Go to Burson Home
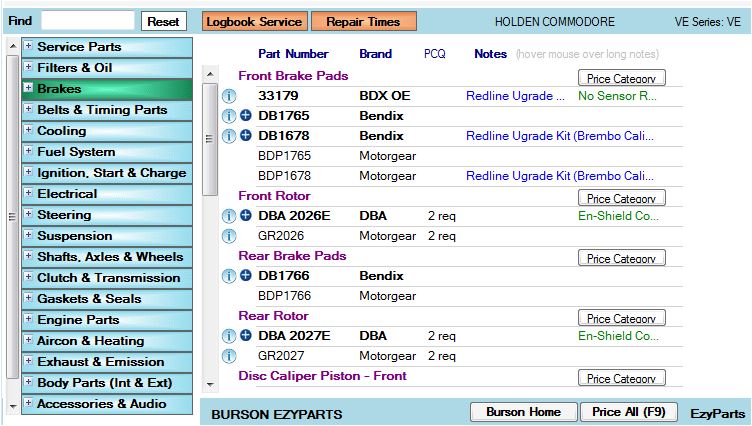 click(524, 412)
